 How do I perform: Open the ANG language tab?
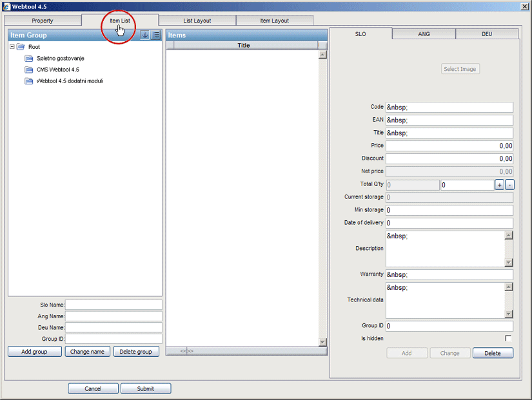click(424, 33)
